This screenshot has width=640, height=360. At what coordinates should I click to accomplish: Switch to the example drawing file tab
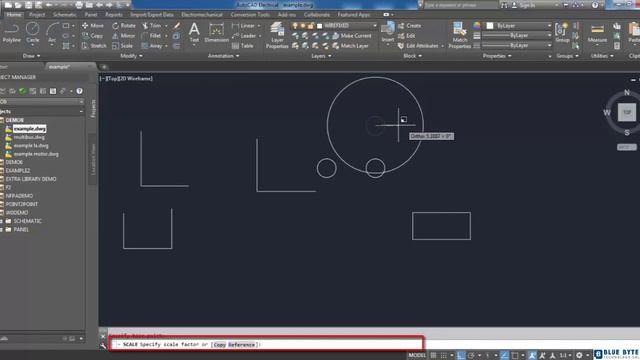[x=60, y=67]
